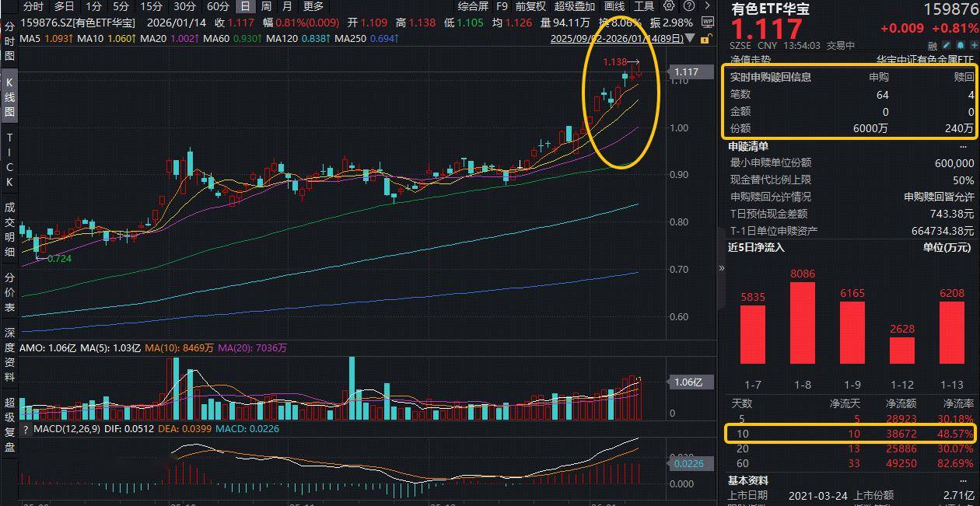This screenshot has height=506, width=980.
Task: Open the 前复权 adjustment dropdown
Action: (x=530, y=5)
